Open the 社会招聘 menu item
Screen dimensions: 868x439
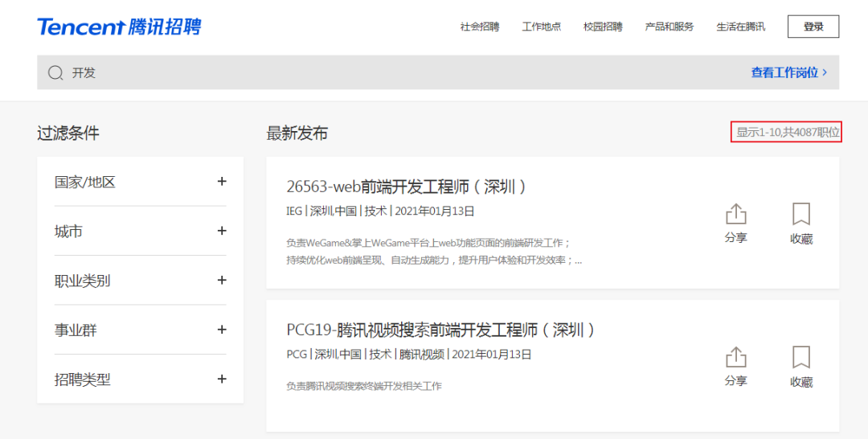coord(480,27)
